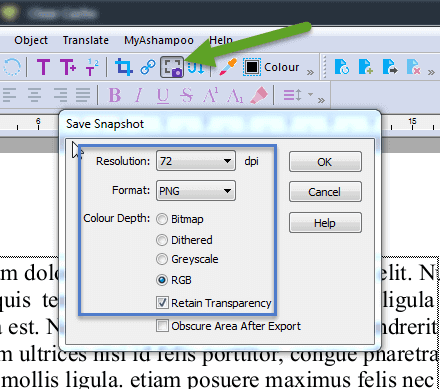Open the Help menu in the menu bar
This screenshot has width=440, height=389.
(x=221, y=40)
